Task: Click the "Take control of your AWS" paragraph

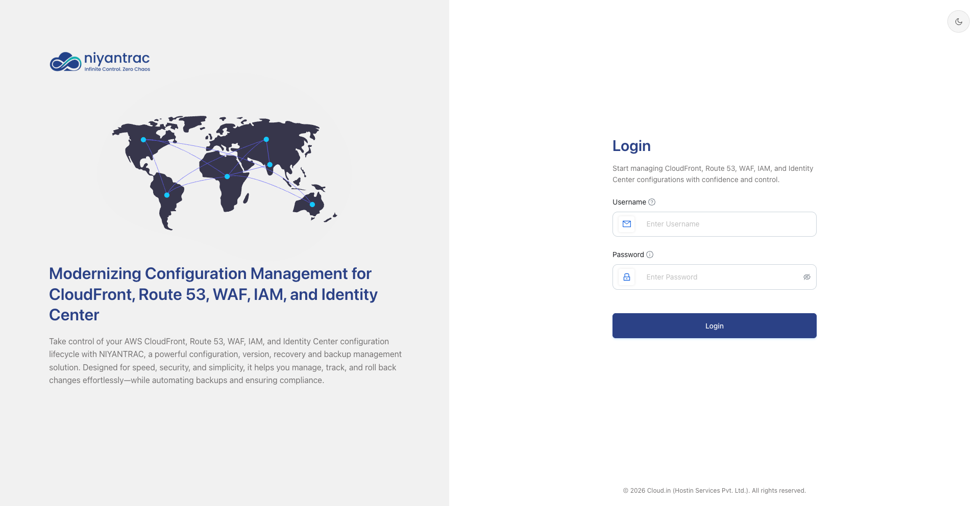Action: tap(225, 361)
